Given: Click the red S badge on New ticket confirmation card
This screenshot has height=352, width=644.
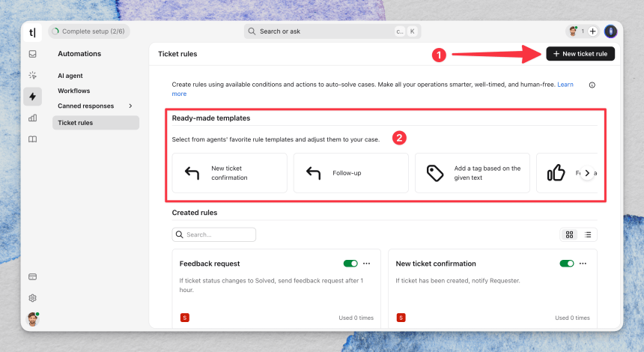Looking at the screenshot, I should (x=401, y=318).
